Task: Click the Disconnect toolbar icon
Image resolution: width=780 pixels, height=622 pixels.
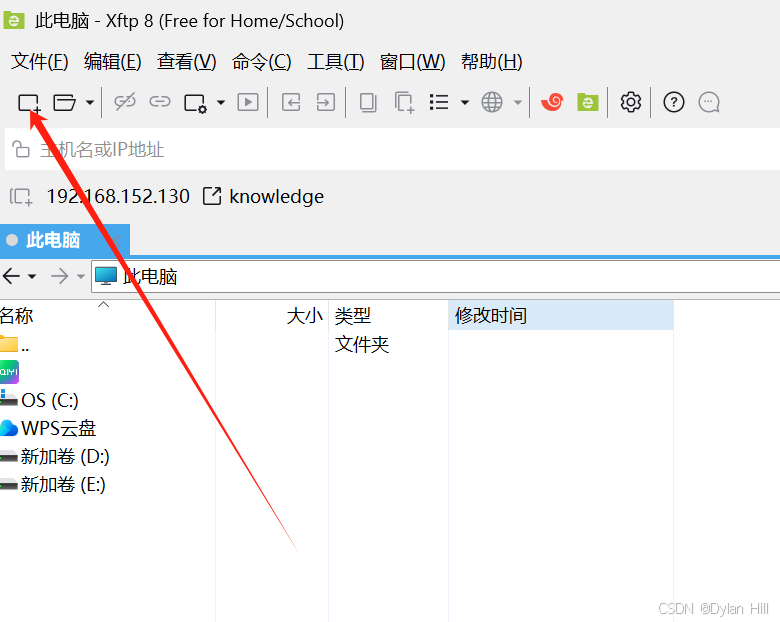Action: pos(124,102)
